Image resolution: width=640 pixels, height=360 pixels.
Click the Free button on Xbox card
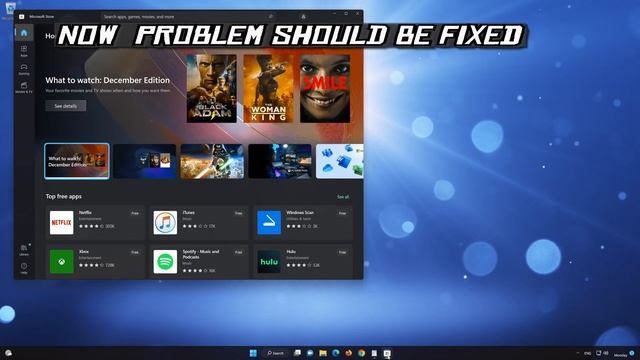point(135,253)
